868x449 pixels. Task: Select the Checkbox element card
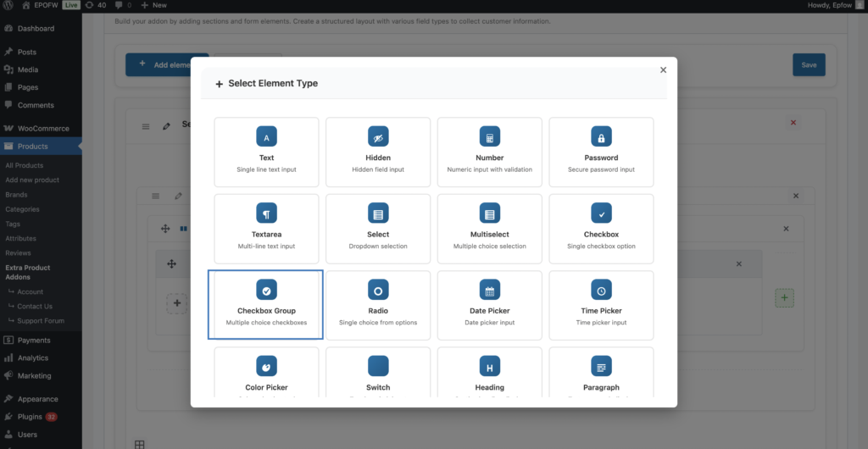pyautogui.click(x=601, y=228)
